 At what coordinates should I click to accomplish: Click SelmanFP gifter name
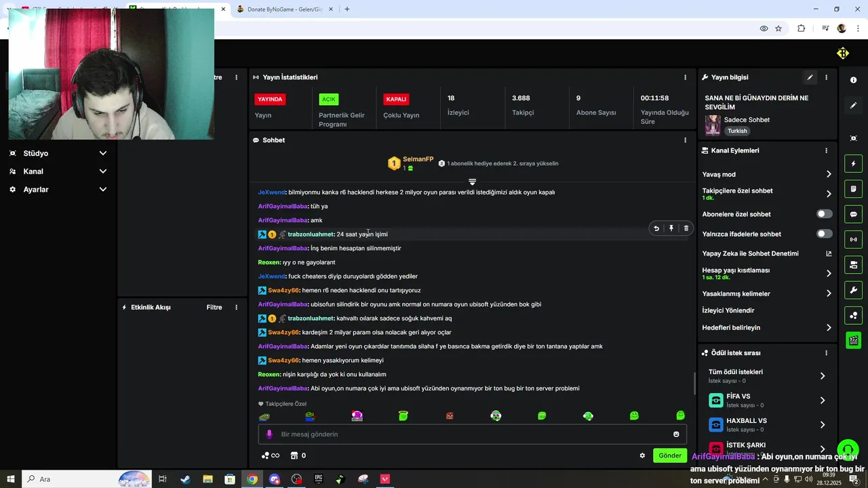(418, 159)
